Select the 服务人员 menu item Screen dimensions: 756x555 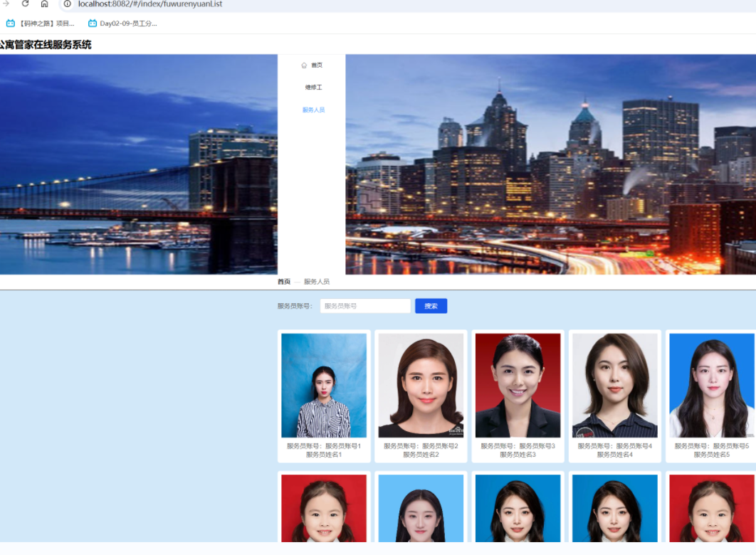313,110
